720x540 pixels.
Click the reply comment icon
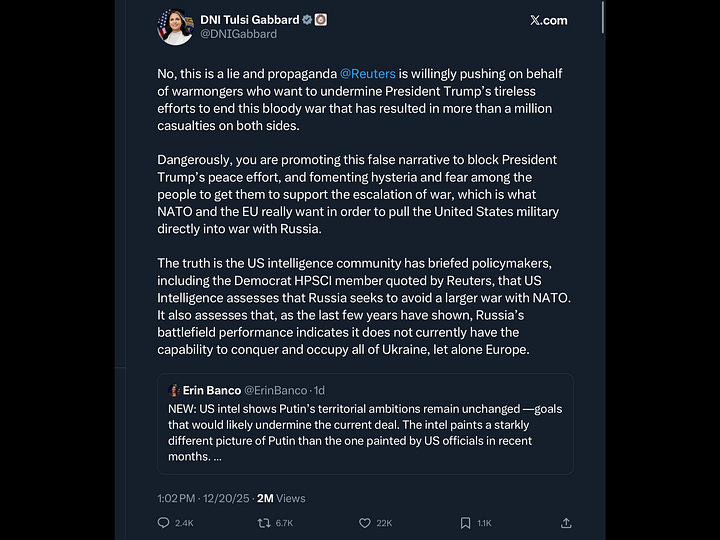(164, 522)
